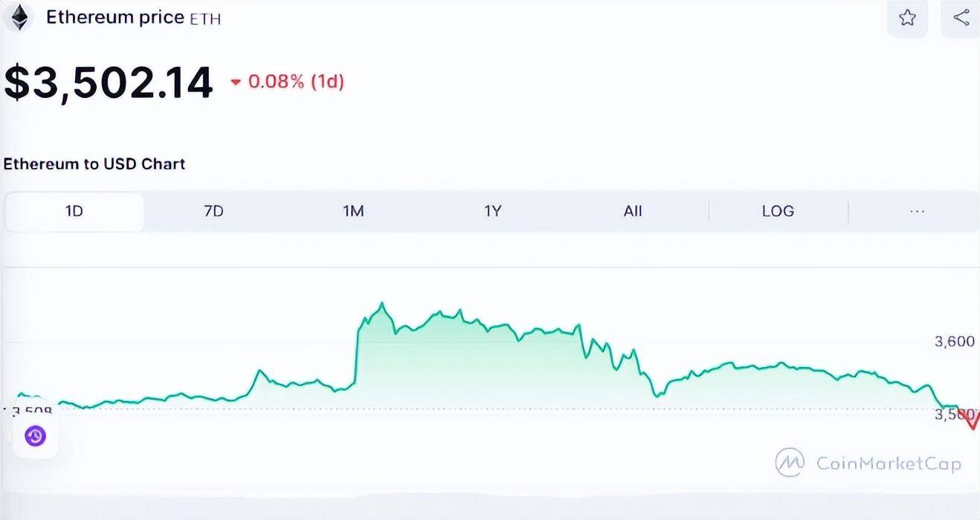Add Ethereum to watchlist with star icon

coord(907,18)
